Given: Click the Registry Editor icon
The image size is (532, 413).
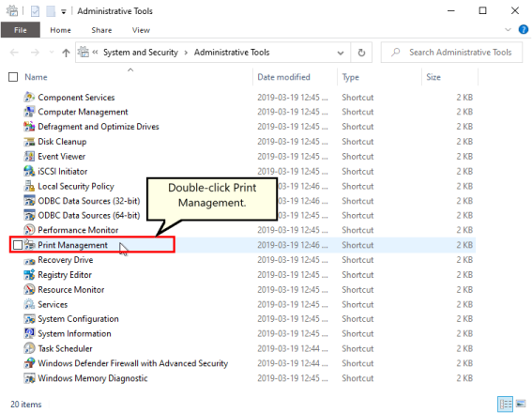Looking at the screenshot, I should 29,275.
